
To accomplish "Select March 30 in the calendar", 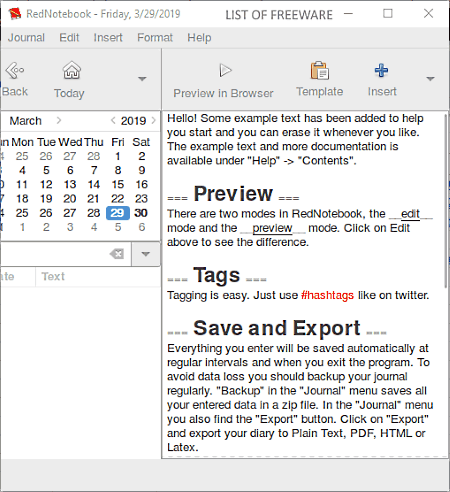I will pos(141,213).
